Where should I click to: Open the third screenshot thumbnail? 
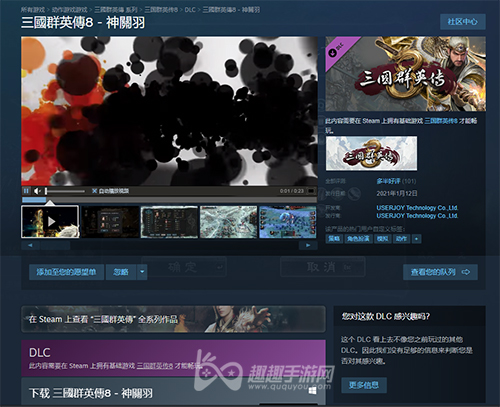[x=169, y=222]
